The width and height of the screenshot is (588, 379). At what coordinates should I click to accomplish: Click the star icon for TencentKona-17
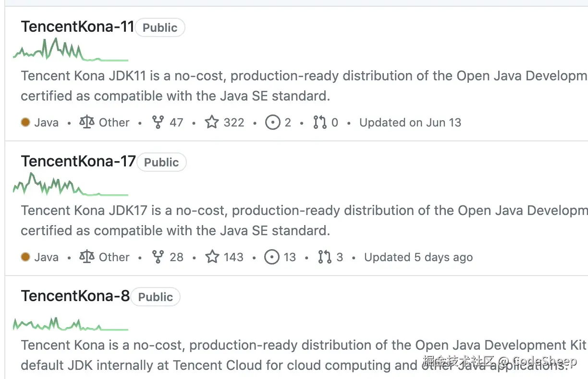tap(212, 257)
